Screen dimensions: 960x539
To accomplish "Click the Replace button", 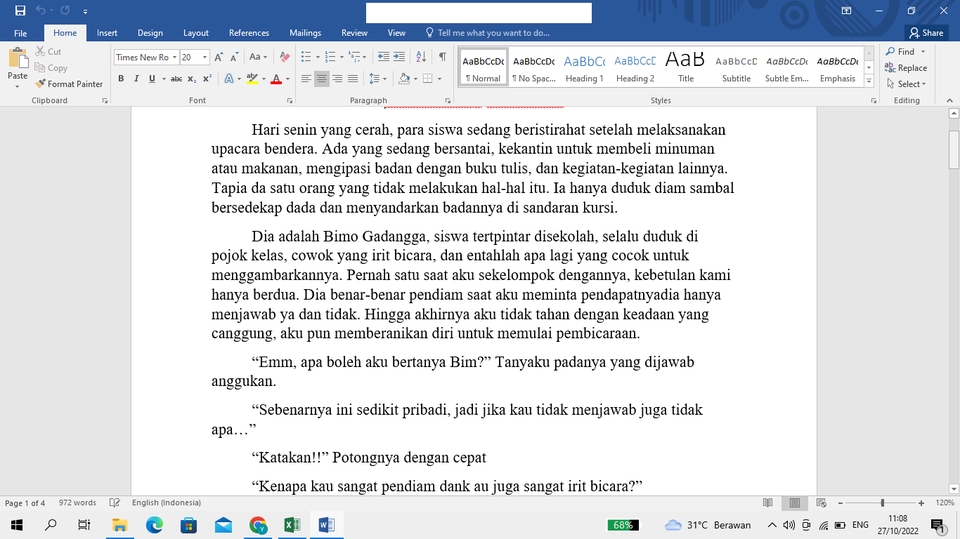I will pos(906,68).
